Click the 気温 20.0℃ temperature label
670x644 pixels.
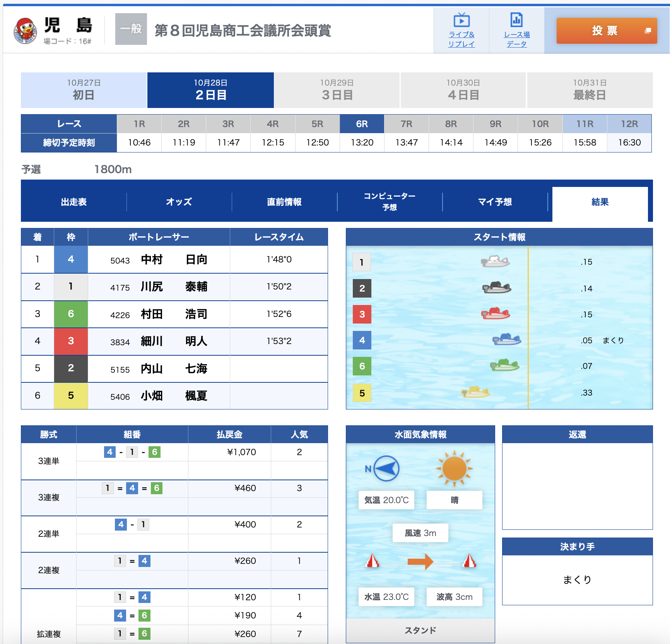pyautogui.click(x=386, y=500)
